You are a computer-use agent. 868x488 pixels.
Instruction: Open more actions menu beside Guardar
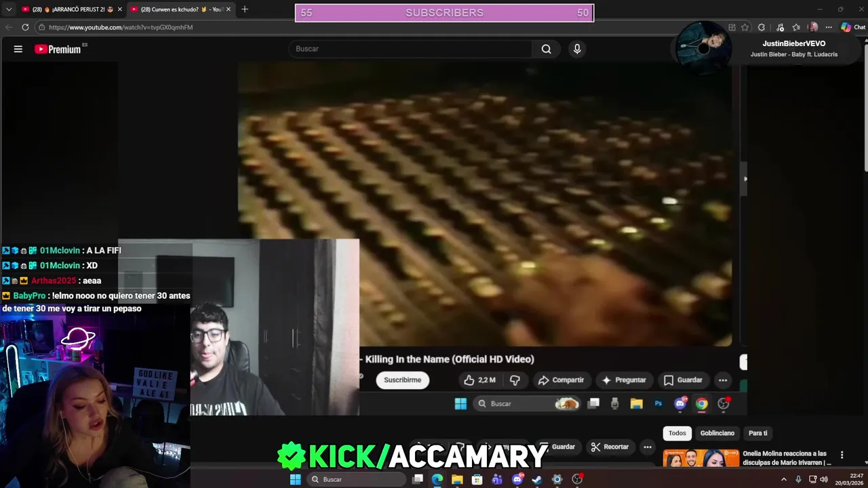coord(723,380)
